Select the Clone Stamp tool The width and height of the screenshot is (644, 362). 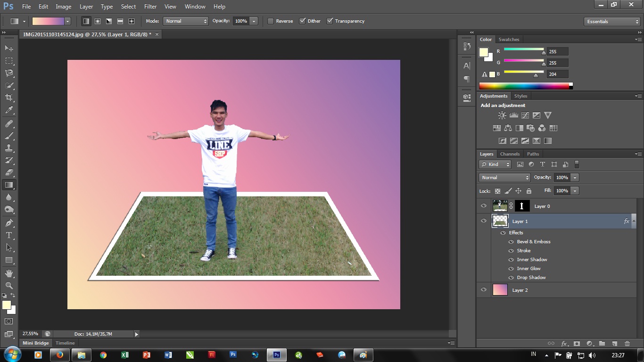click(9, 148)
